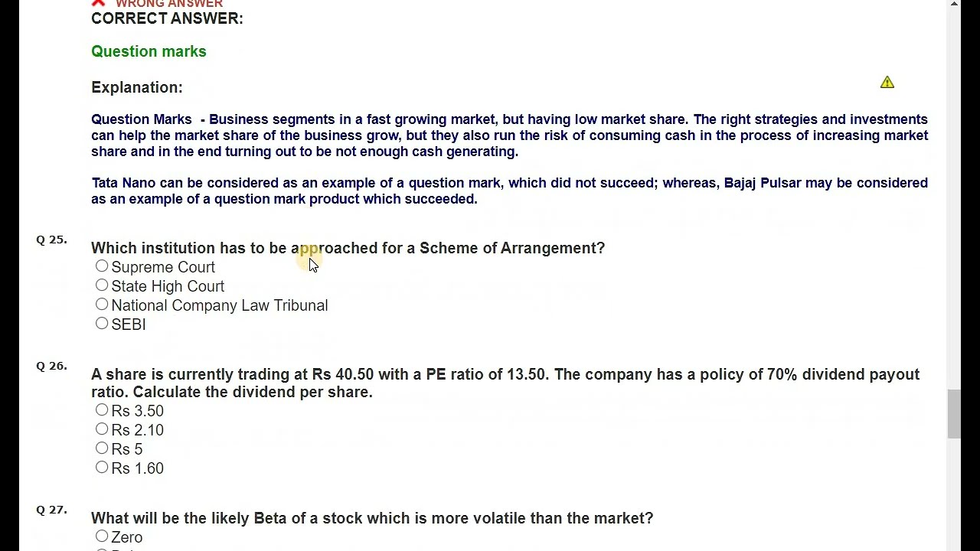Select the Rs 2.10 option

(102, 429)
